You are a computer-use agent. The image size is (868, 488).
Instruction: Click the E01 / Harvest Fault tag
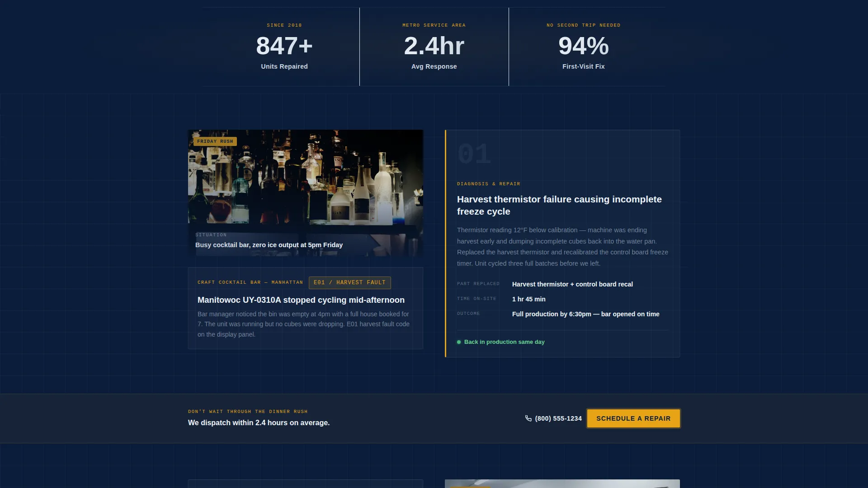(350, 282)
